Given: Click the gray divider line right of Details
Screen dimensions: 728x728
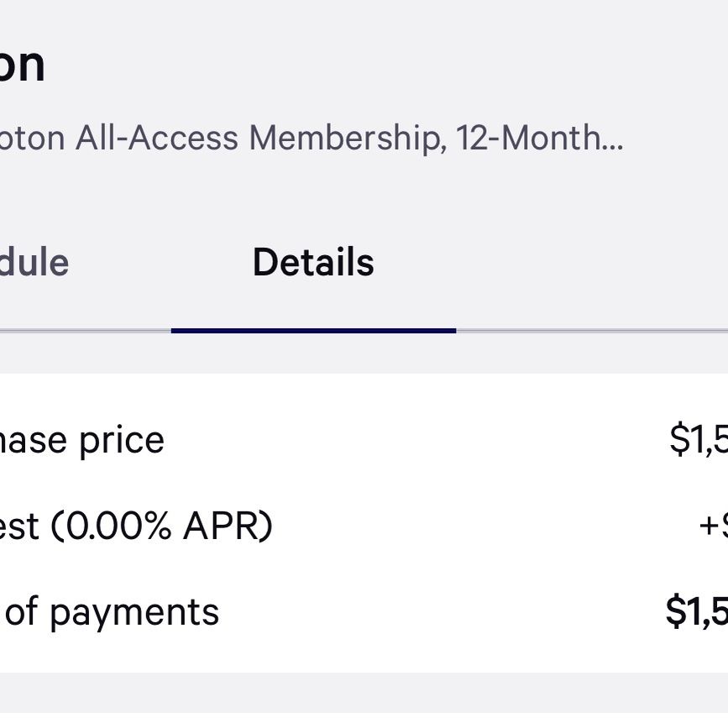Looking at the screenshot, I should pos(592,331).
